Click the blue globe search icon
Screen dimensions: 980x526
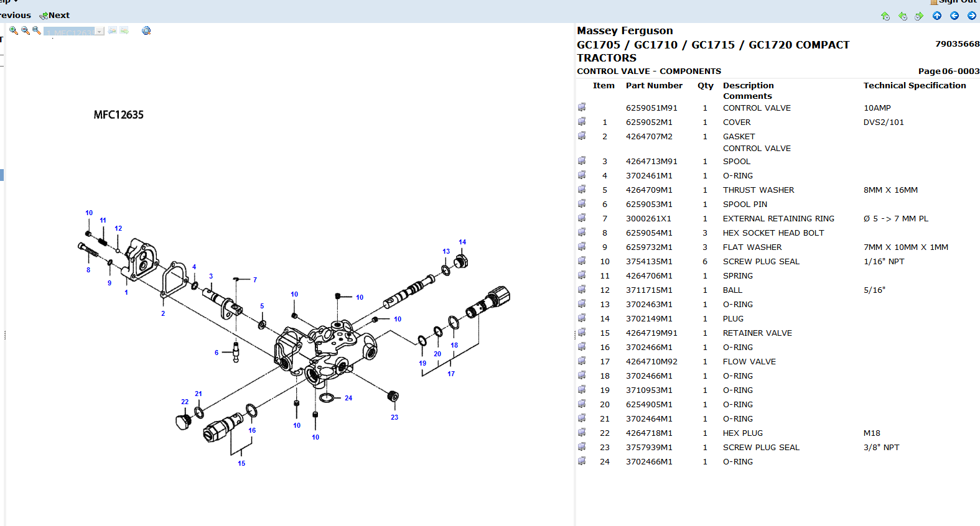146,30
